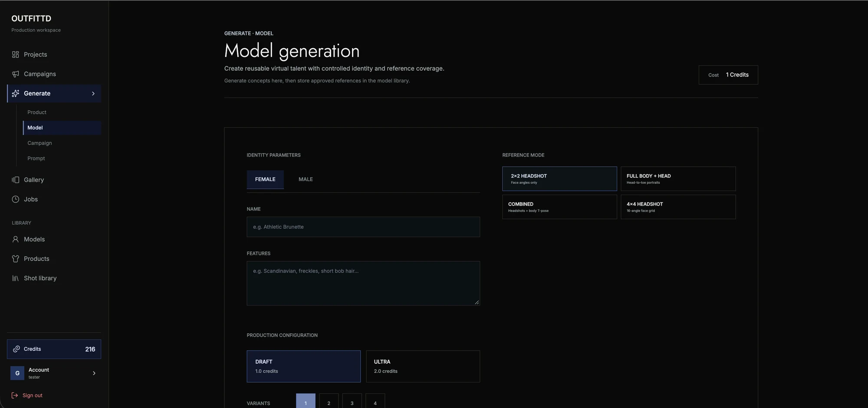Open the Jobs page
The width and height of the screenshot is (868, 408).
(54, 199)
